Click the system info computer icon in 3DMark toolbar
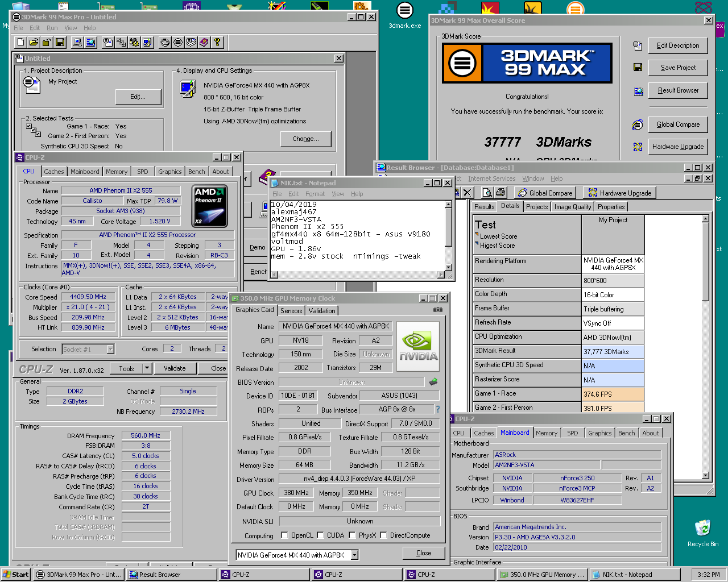Screen dimensions: 728x582 click(77, 42)
